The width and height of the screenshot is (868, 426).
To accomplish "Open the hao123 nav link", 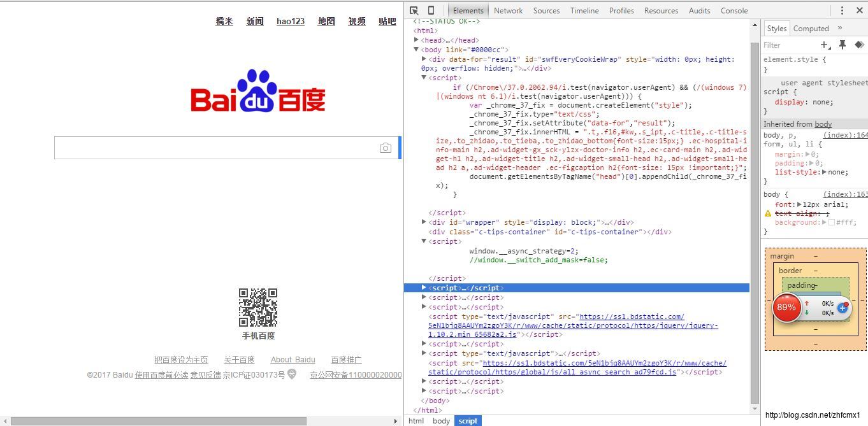I will [x=291, y=22].
